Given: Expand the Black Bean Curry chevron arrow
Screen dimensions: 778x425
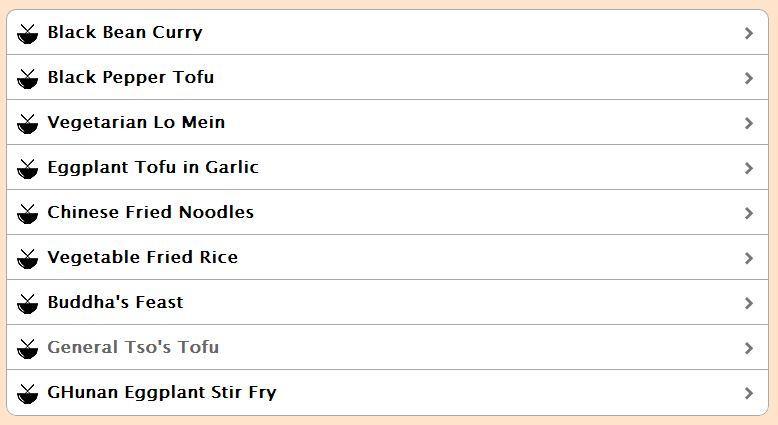Looking at the screenshot, I should click(x=748, y=33).
